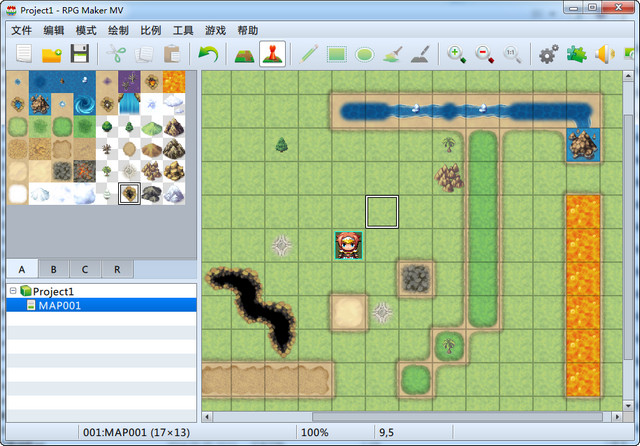
Task: Collapse the Project1 tree node
Action: point(12,291)
